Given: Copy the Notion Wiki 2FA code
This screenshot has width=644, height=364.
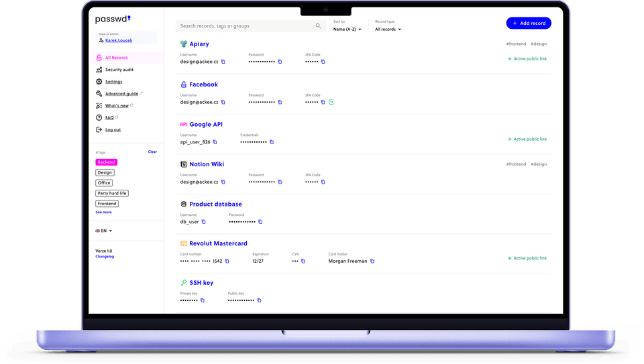Looking at the screenshot, I should (323, 182).
